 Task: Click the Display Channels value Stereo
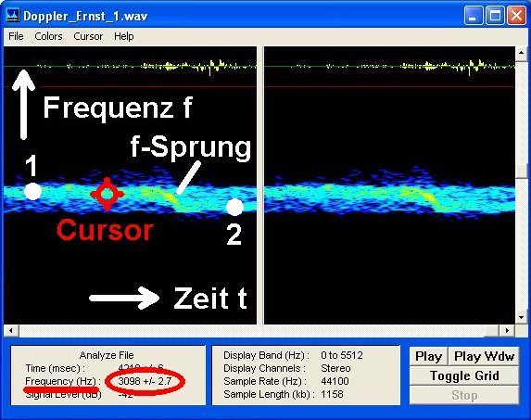[x=335, y=368]
